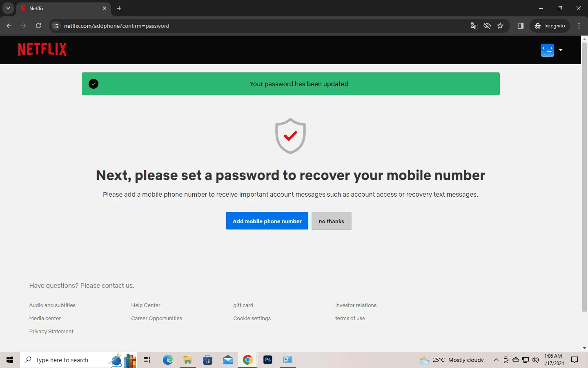
Task: Click the volume speaker tray icon
Action: coord(535,360)
